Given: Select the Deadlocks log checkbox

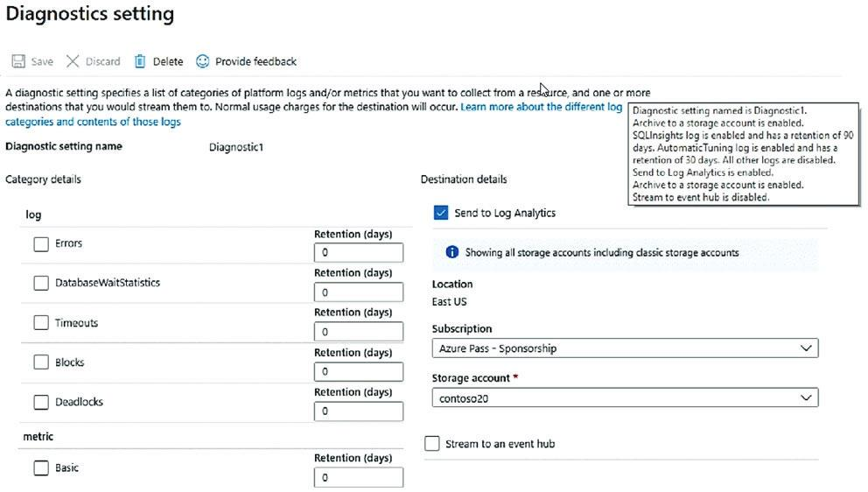Looking at the screenshot, I should (41, 402).
